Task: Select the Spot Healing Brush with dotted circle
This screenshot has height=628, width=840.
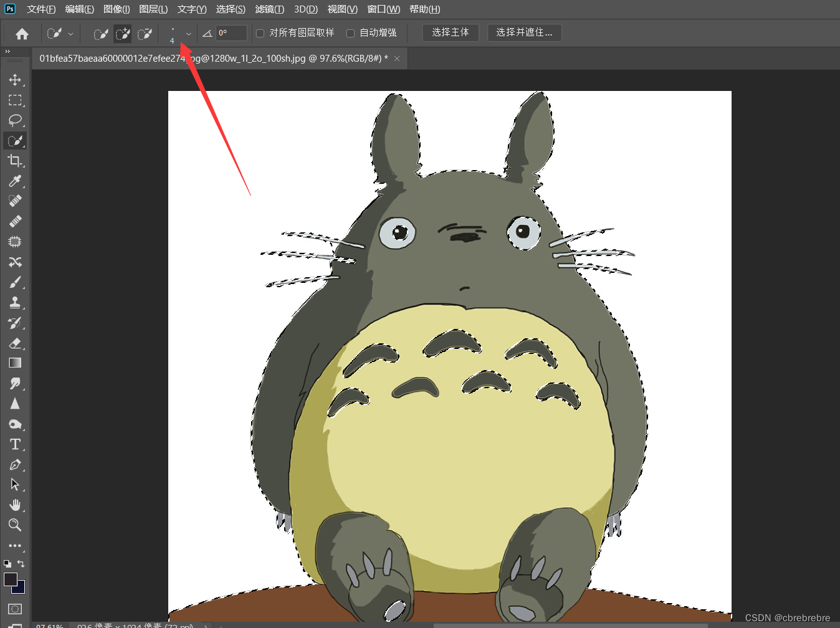Action: pyautogui.click(x=15, y=201)
